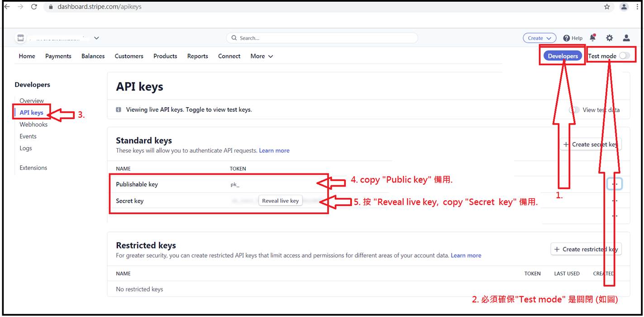Expand the More navigation menu

click(262, 56)
